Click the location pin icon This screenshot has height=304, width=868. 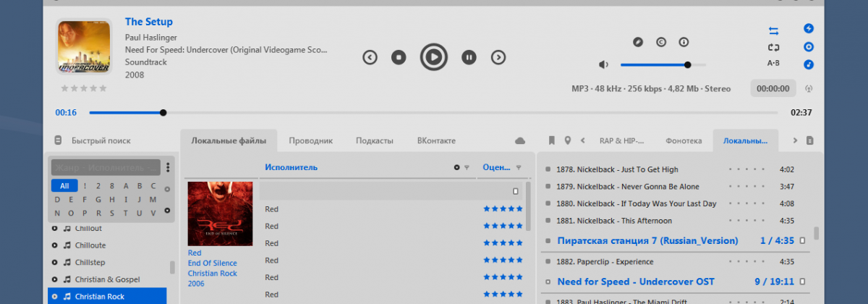pos(568,140)
